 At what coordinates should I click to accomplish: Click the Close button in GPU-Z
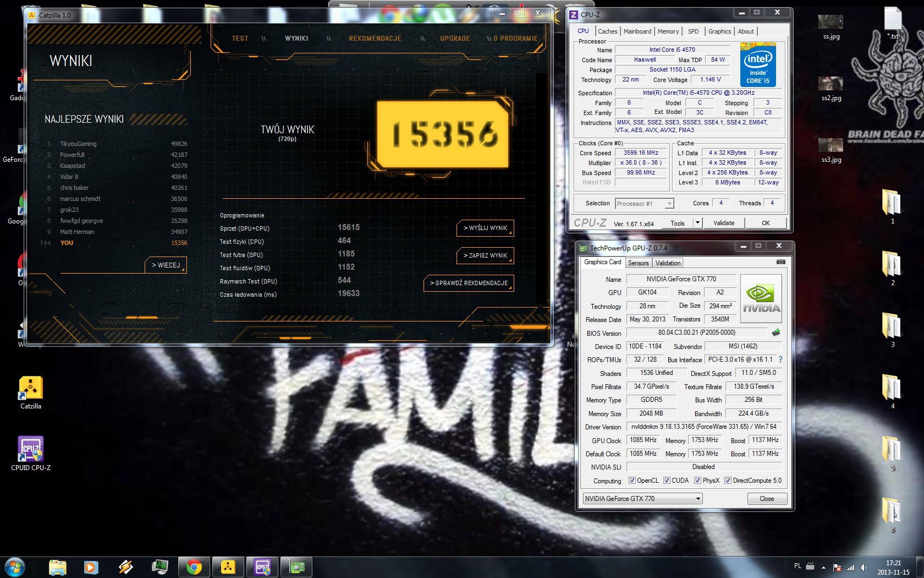[767, 499]
